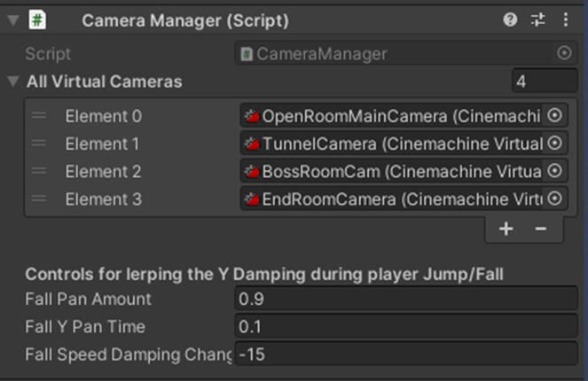
Task: Click the Camera Manager script icon
Action: [x=37, y=19]
